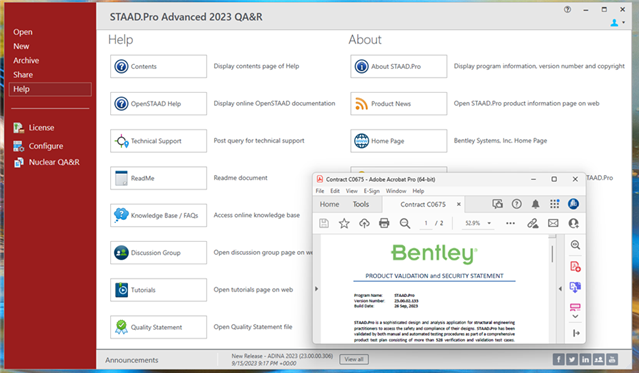
Task: Open Knowledge Base / FAQs button
Action: point(158,215)
